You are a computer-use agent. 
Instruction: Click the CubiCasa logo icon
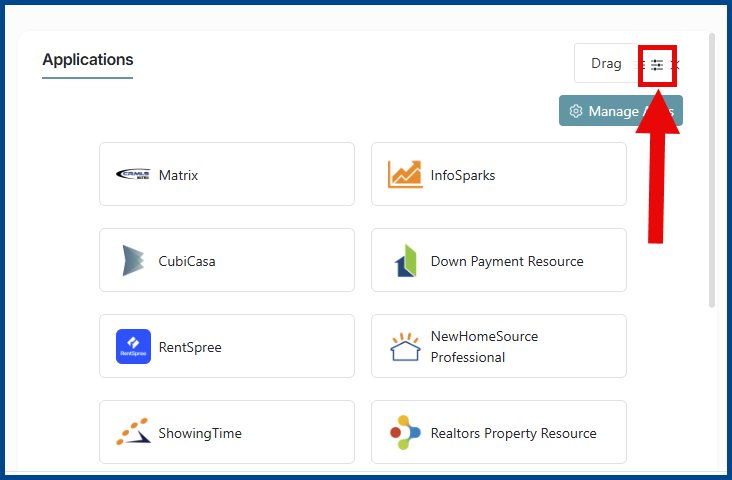[133, 260]
